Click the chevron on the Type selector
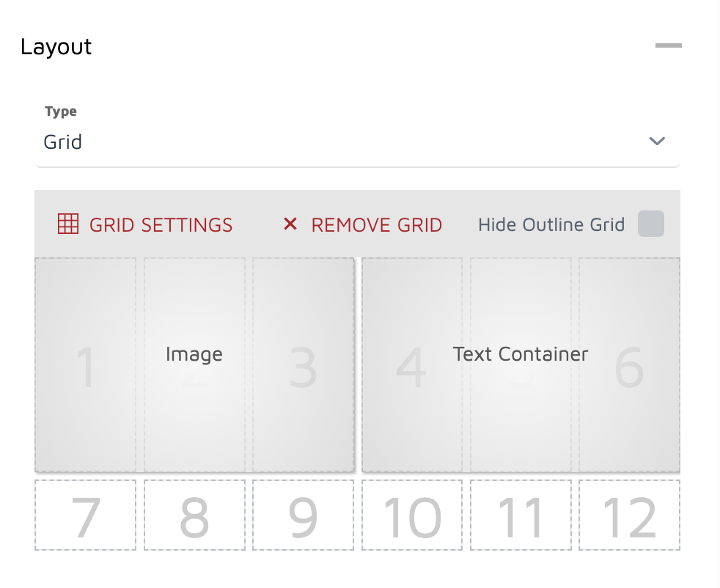Viewport: 720px width, 588px height. click(x=658, y=141)
